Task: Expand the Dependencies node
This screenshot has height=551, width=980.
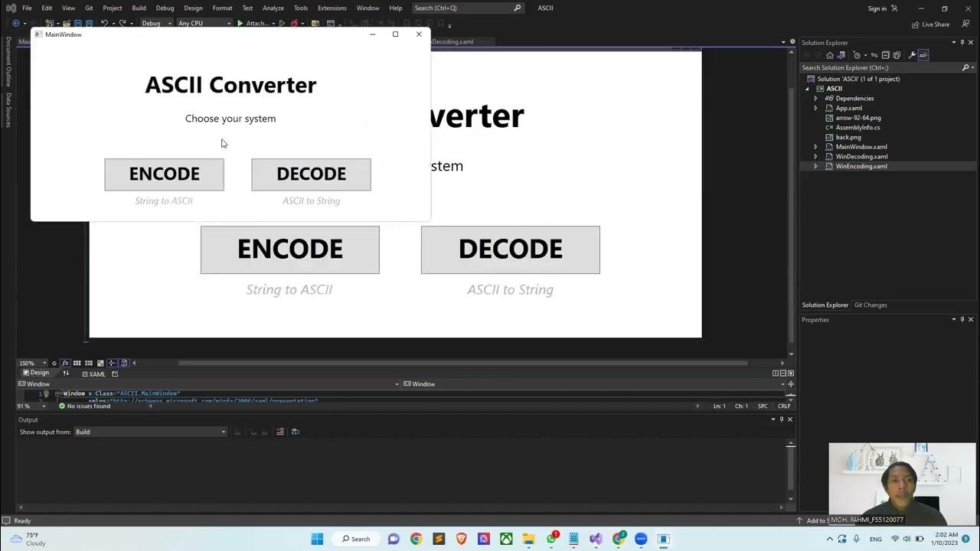Action: 815,98
